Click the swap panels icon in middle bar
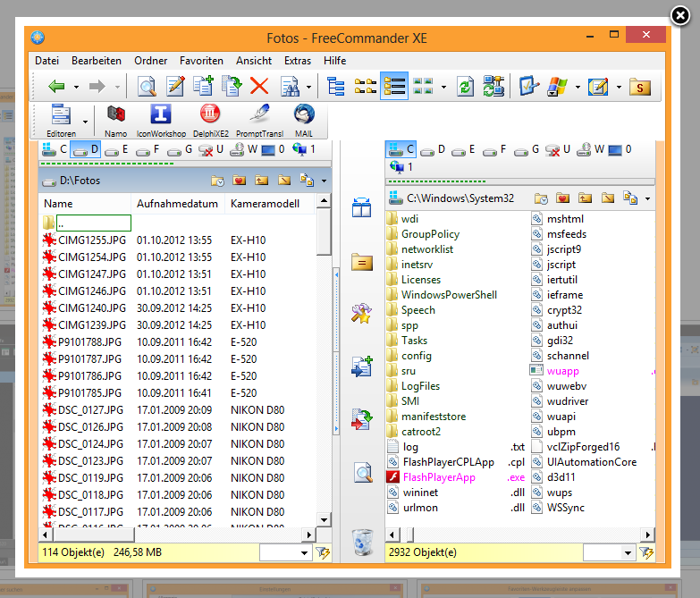Screen dimensions: 700x598 click(361, 207)
